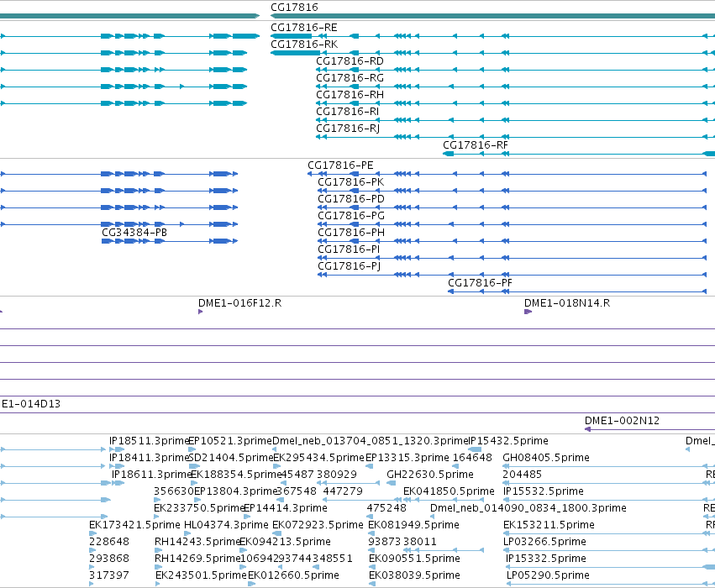Viewport: 715px width, 588px height.
Task: Open the SD21404.5prime EST
Action: tap(231, 458)
